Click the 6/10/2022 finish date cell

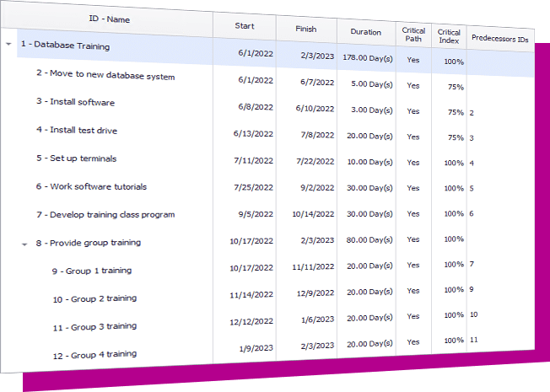315,109
